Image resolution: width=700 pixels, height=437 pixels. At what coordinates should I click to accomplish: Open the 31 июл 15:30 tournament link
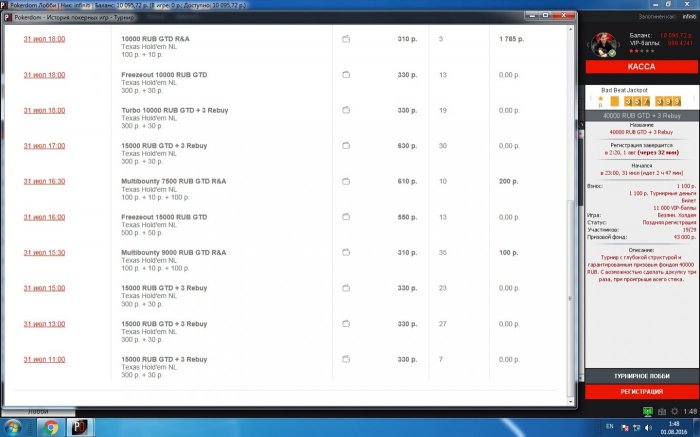(44, 253)
